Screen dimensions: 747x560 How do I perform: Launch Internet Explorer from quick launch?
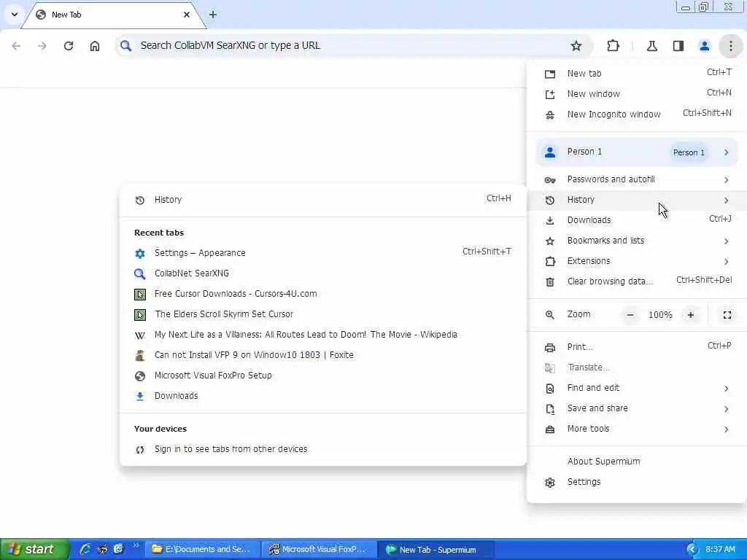click(86, 549)
